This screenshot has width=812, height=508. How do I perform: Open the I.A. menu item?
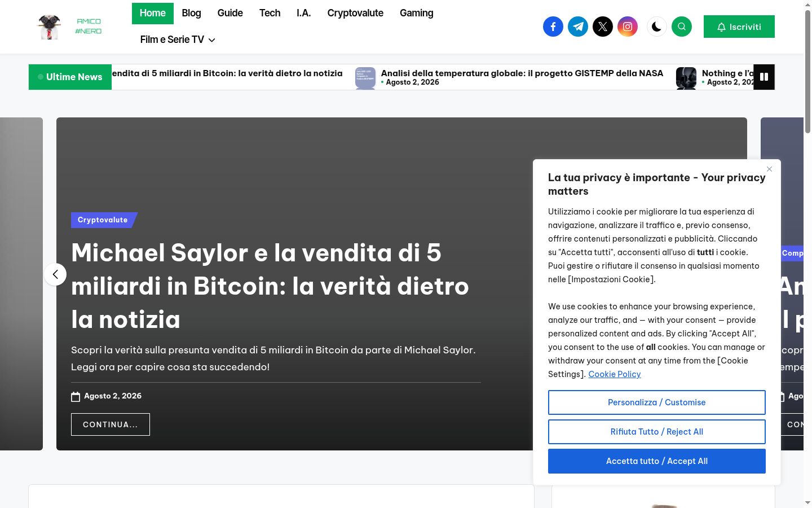[x=303, y=13]
